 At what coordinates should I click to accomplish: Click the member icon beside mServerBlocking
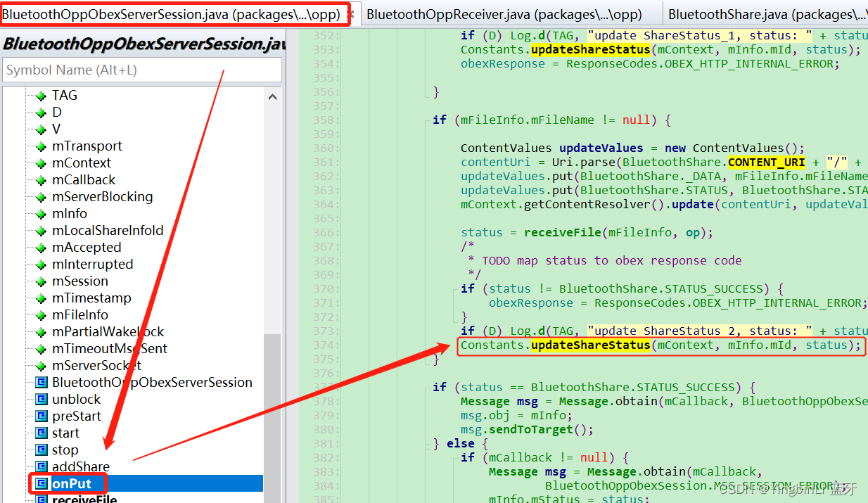[x=41, y=197]
